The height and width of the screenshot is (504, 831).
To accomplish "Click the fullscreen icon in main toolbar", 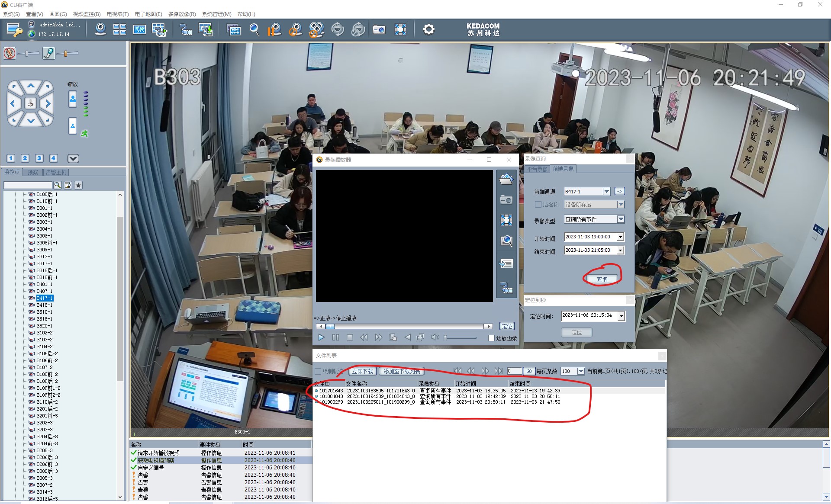I will pyautogui.click(x=400, y=29).
